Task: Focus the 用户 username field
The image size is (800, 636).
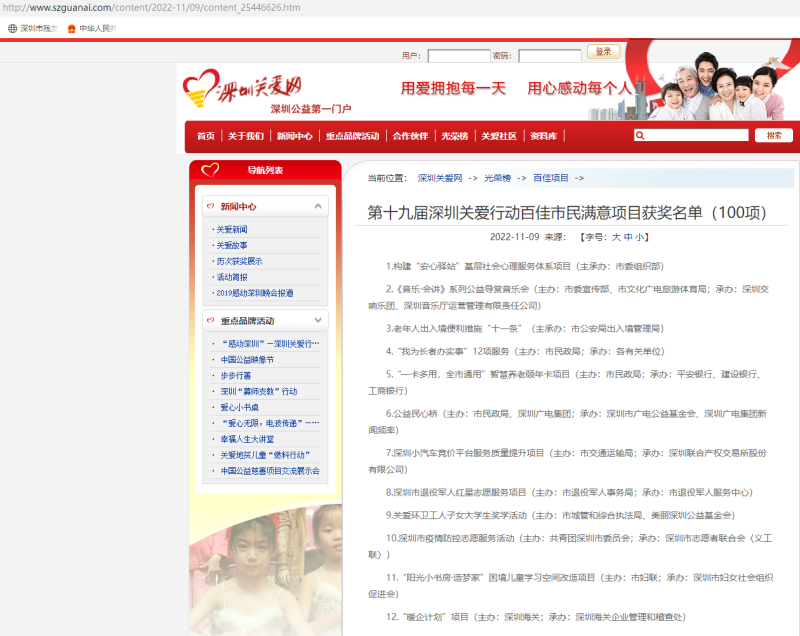Action: click(459, 56)
